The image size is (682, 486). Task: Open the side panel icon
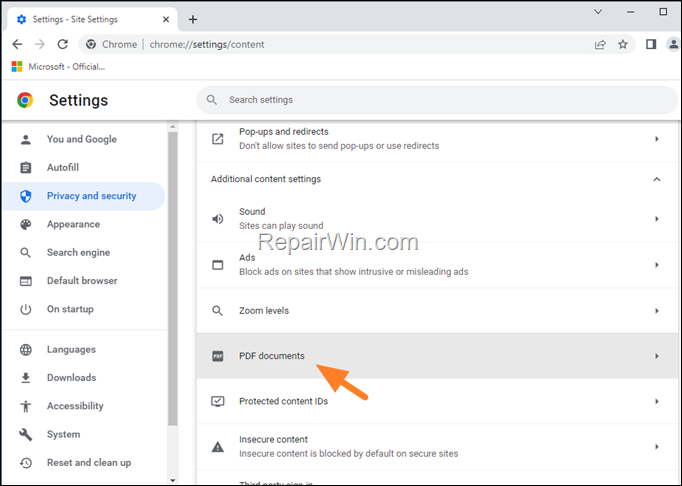point(651,44)
